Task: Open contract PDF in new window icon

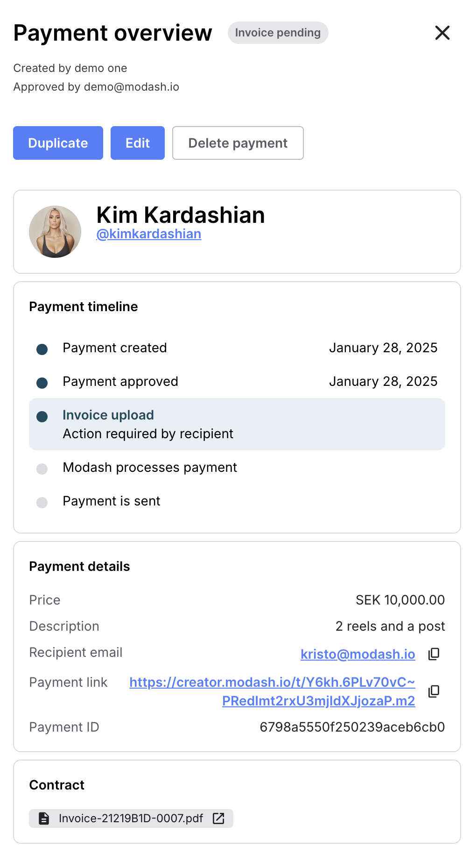Action: coord(218,818)
